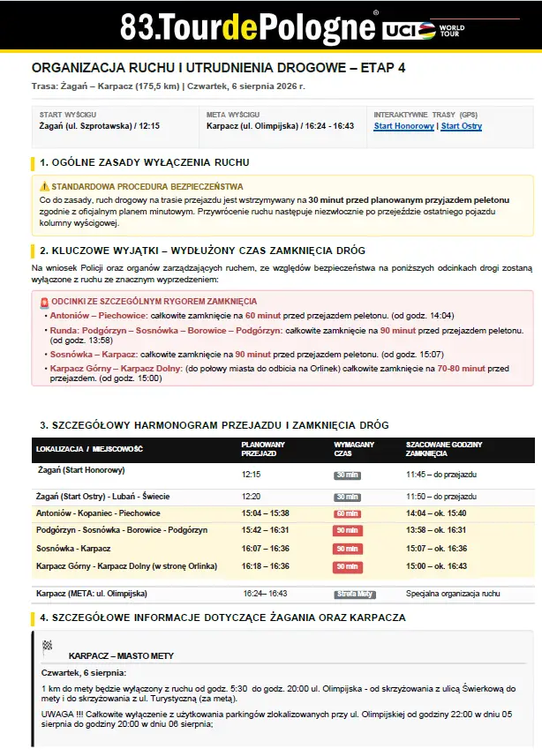Click planned time '15:42 – 16:31'

266,530
